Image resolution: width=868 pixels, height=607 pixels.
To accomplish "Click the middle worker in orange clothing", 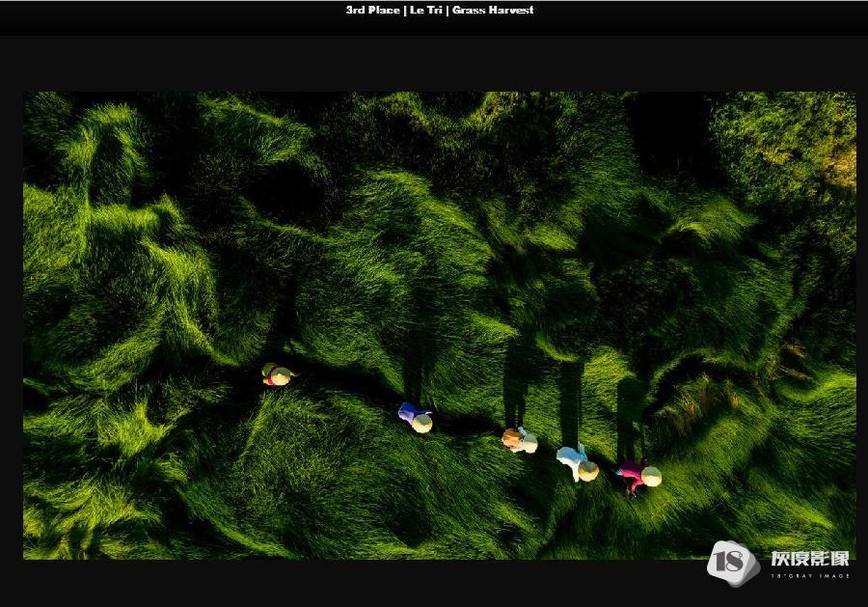I will pyautogui.click(x=519, y=440).
